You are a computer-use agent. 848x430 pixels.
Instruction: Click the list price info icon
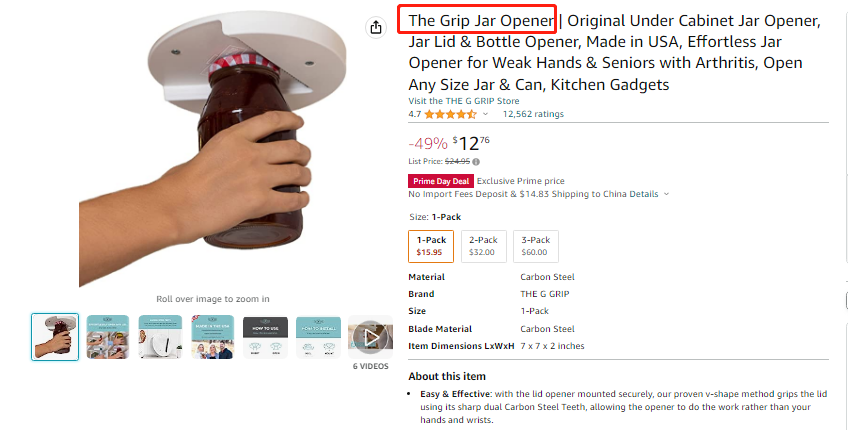pyautogui.click(x=475, y=161)
